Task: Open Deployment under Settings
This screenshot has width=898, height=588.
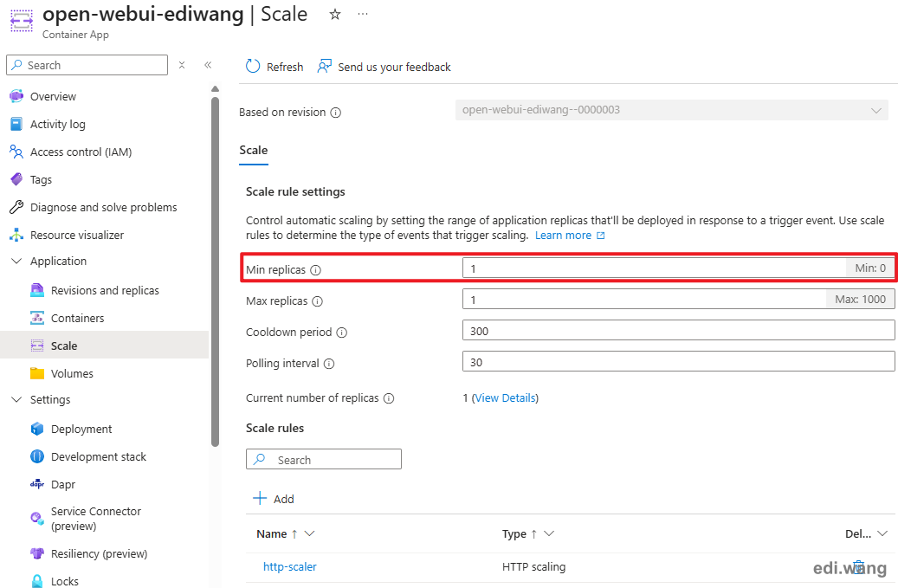Action: coord(81,429)
